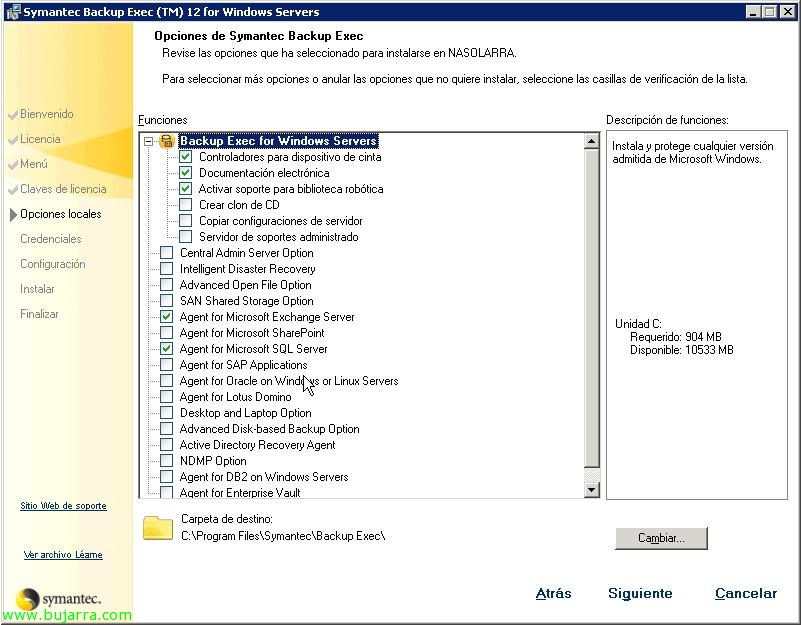This screenshot has height=625, width=801.
Task: Minimize the Backup Exec installer window
Action: pyautogui.click(x=752, y=12)
